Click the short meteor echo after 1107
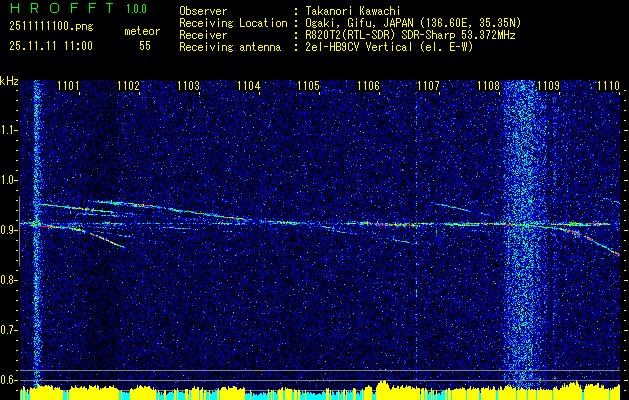 click(x=450, y=207)
